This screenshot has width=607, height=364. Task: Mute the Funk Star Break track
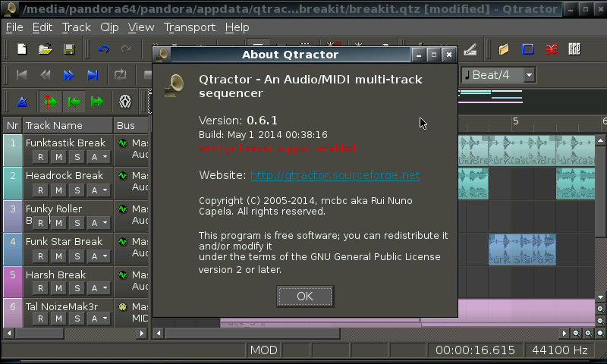58,256
